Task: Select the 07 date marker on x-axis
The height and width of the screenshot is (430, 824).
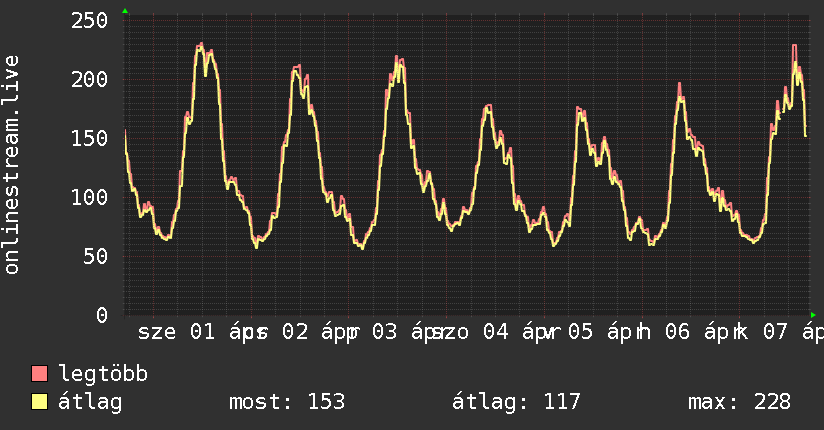Action: 774,332
